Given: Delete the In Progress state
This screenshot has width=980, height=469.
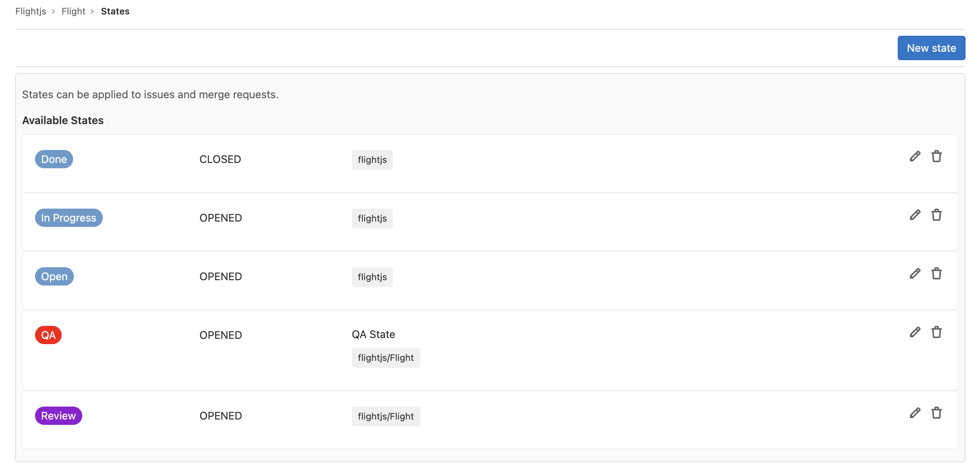Looking at the screenshot, I should click(x=936, y=215).
